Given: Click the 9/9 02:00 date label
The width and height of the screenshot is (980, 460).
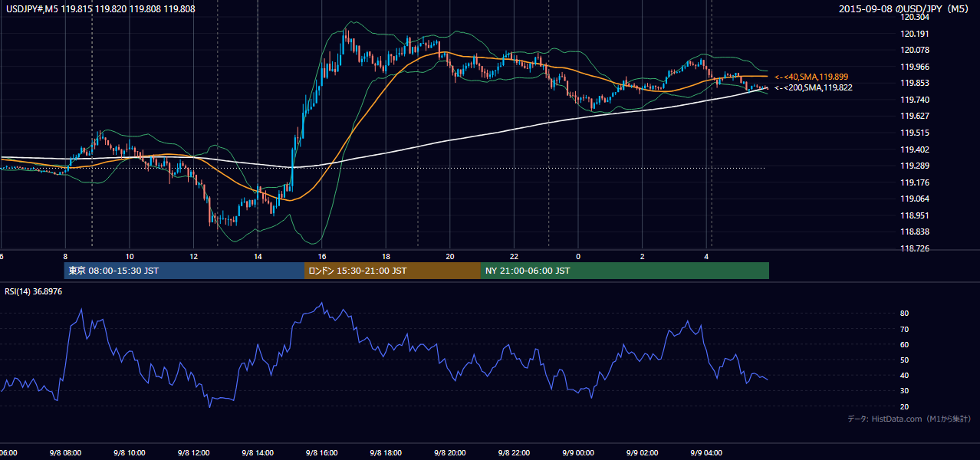Looking at the screenshot, I should (x=642, y=453).
